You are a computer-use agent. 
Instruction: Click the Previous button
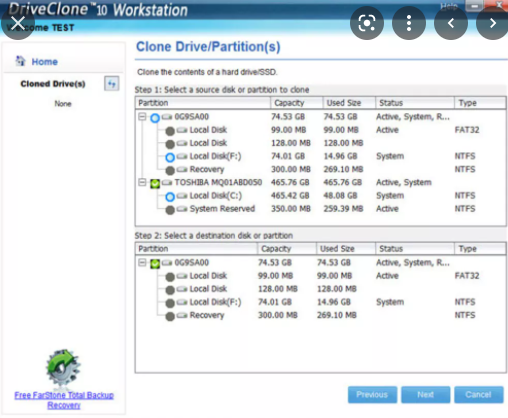[x=372, y=395]
